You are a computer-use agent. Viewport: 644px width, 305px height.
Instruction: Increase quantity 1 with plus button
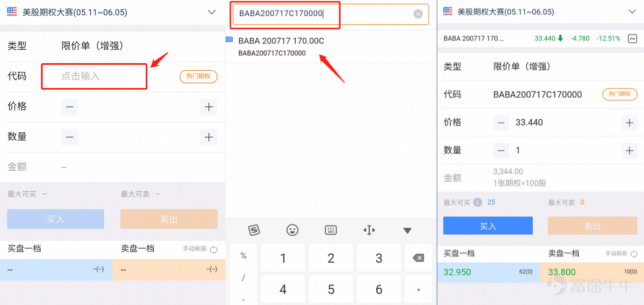(x=629, y=150)
